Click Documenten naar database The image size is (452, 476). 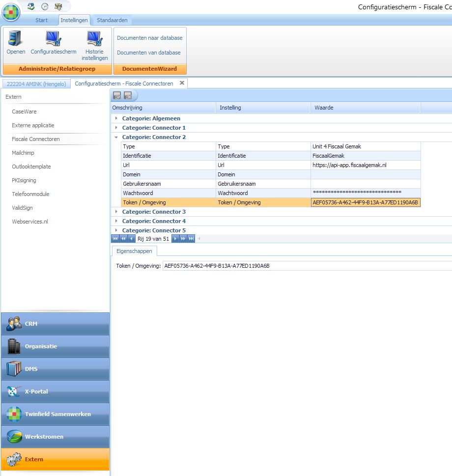point(149,38)
